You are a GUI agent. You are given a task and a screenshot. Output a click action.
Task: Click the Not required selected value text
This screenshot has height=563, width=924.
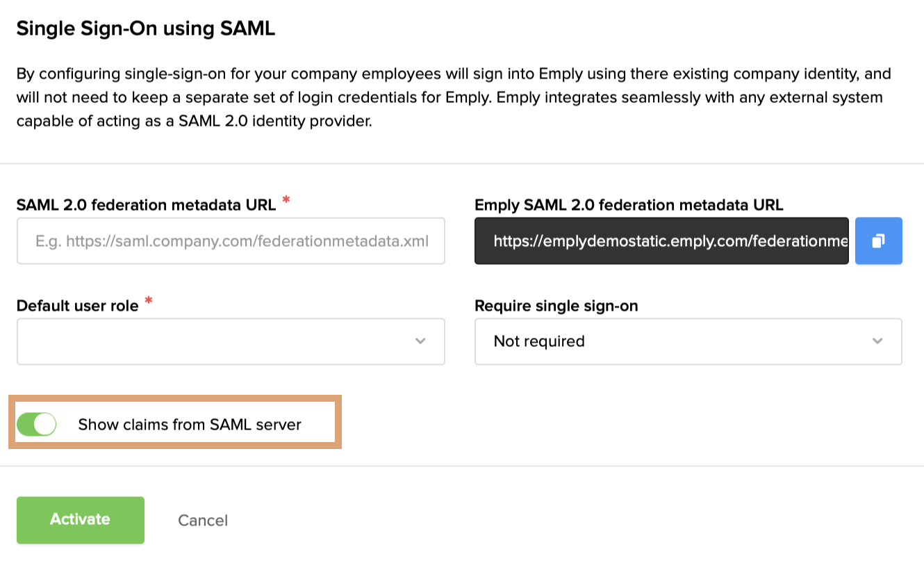click(x=539, y=341)
